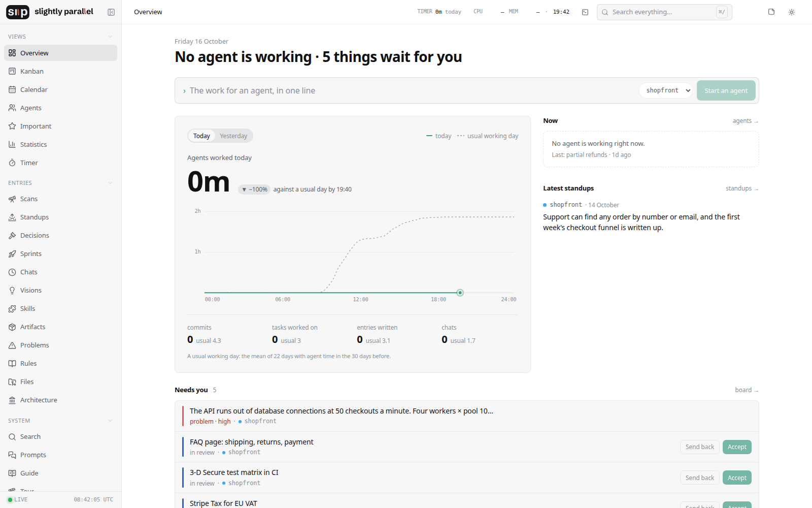Open Rules in the sidebar

pos(60,363)
